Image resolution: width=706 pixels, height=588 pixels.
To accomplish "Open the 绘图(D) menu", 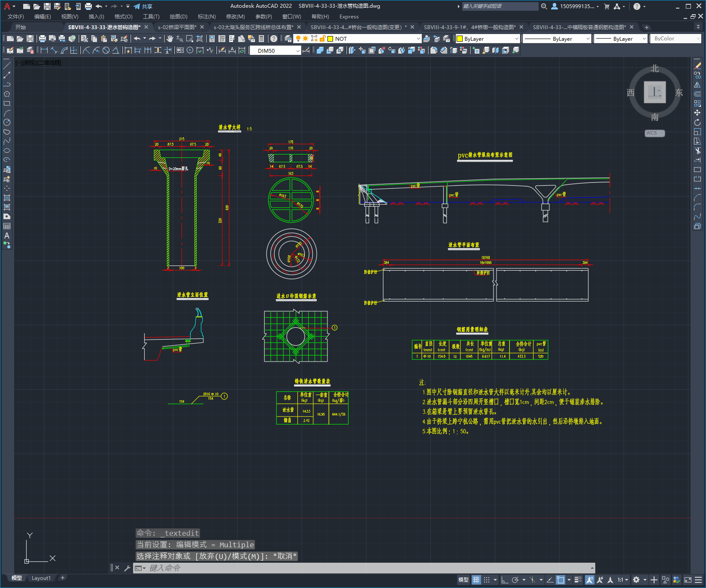I will click(x=179, y=17).
